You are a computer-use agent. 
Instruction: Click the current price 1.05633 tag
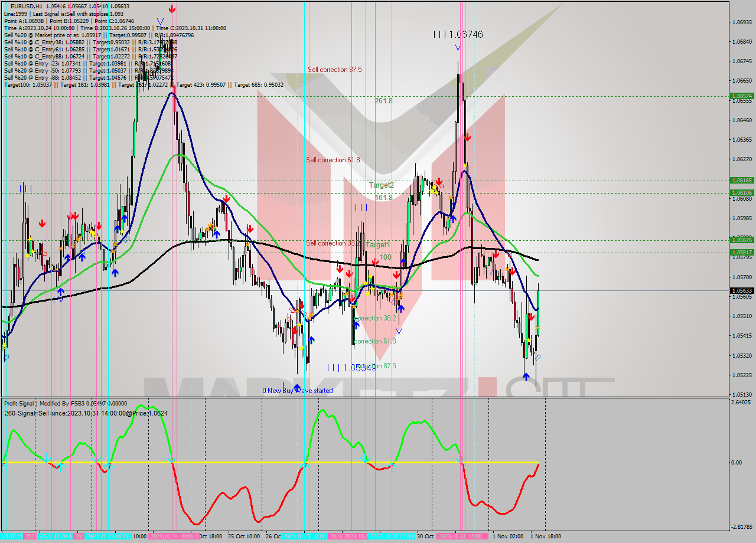pyautogui.click(x=742, y=290)
